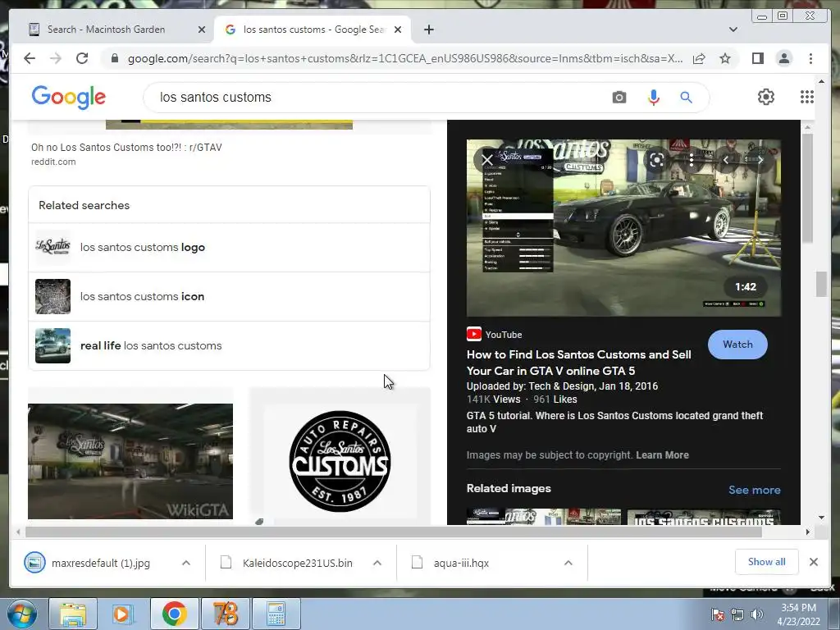
Task: Open the WikiGTA garage image thumbnail
Action: click(x=130, y=461)
